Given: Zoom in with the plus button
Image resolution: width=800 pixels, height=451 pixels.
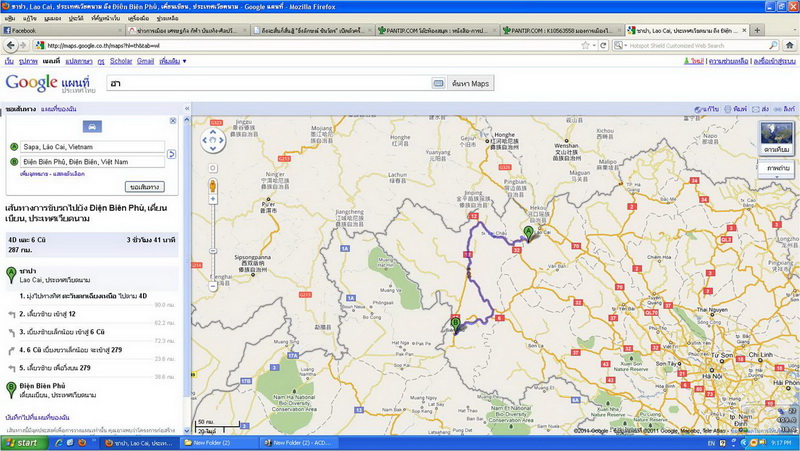Looking at the screenshot, I should click(213, 199).
